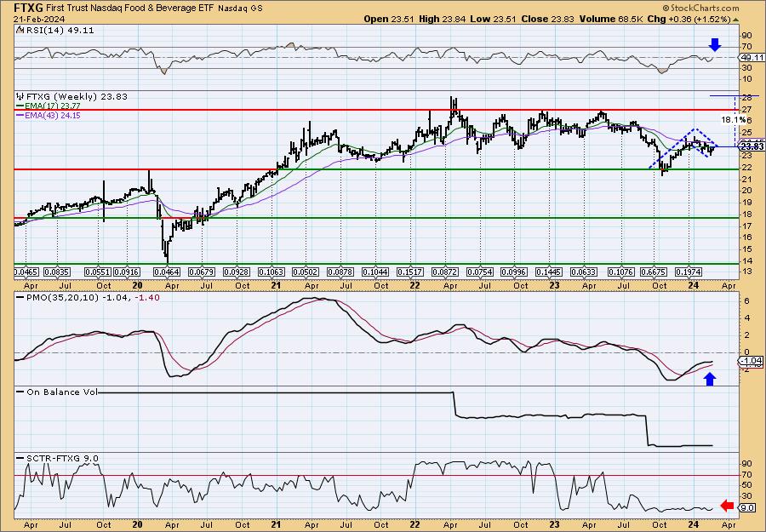766x532 pixels.
Task: Click the 0.0754 distribution value box
Action: pos(480,272)
